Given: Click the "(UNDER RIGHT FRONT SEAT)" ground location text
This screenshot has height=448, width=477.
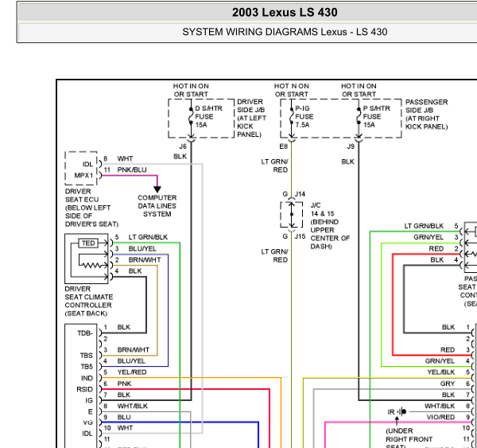Looking at the screenshot, I should pyautogui.click(x=409, y=438).
